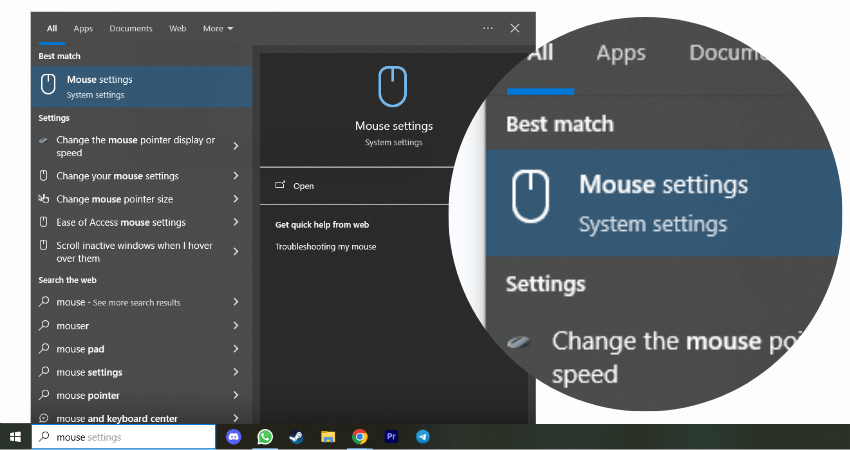
Task: Open the three-dot options menu
Action: (x=488, y=28)
